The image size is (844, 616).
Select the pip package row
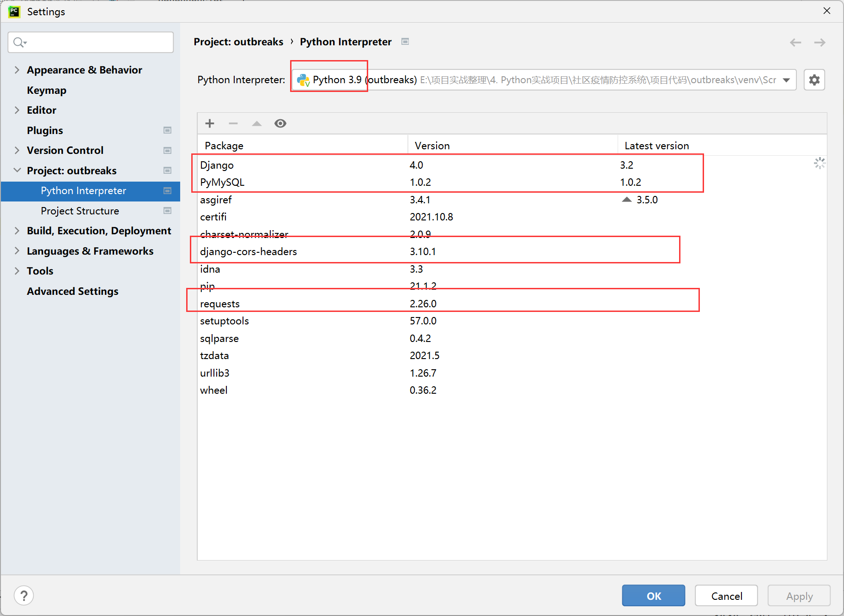tap(512, 286)
